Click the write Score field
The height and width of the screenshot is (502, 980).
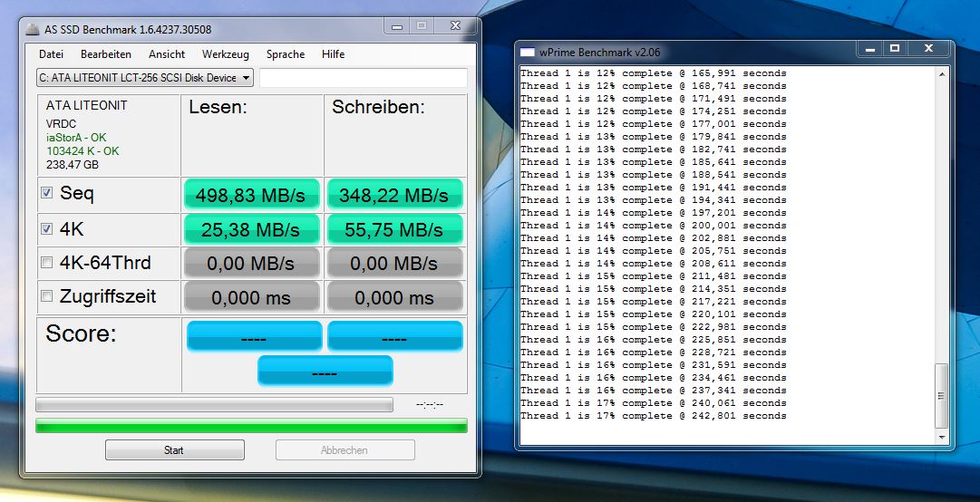(x=395, y=336)
